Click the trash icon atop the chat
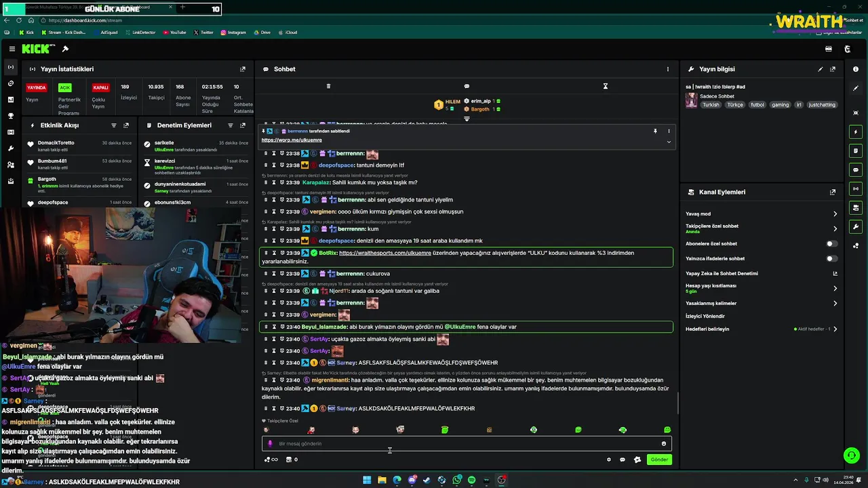The height and width of the screenshot is (488, 868). coord(328,86)
